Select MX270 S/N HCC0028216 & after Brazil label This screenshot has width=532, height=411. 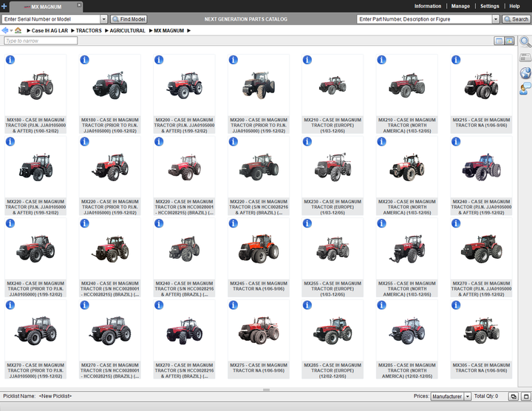[x=184, y=370]
